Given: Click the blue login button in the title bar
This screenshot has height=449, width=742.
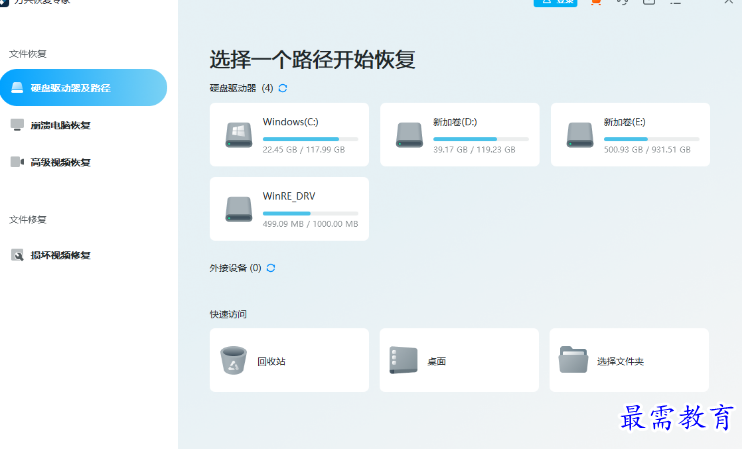Looking at the screenshot, I should tap(556, 3).
